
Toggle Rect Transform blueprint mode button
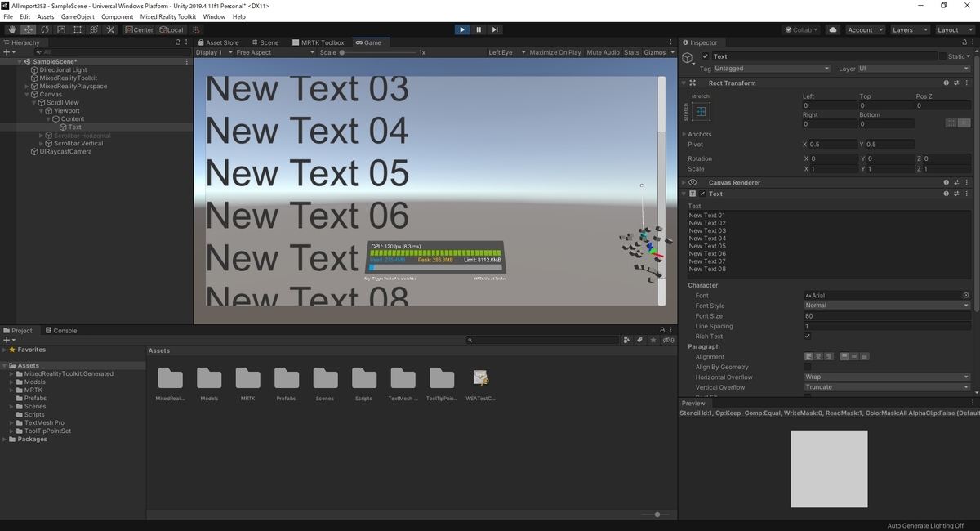[x=951, y=123]
